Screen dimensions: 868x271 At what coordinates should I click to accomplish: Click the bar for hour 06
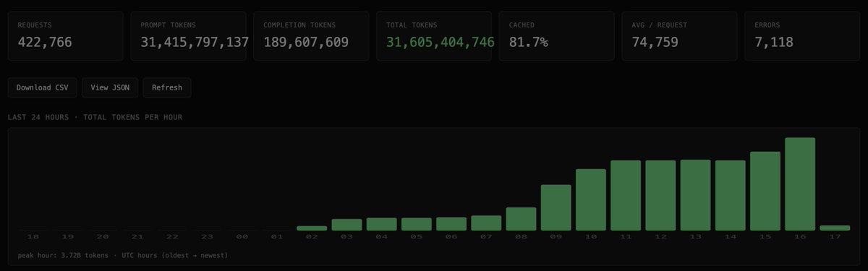451,224
